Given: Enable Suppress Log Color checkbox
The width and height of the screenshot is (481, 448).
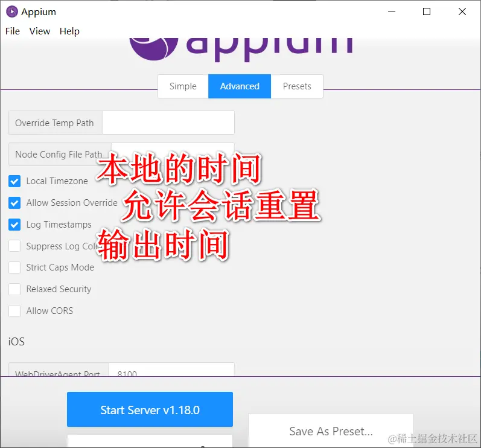Looking at the screenshot, I should coord(14,246).
